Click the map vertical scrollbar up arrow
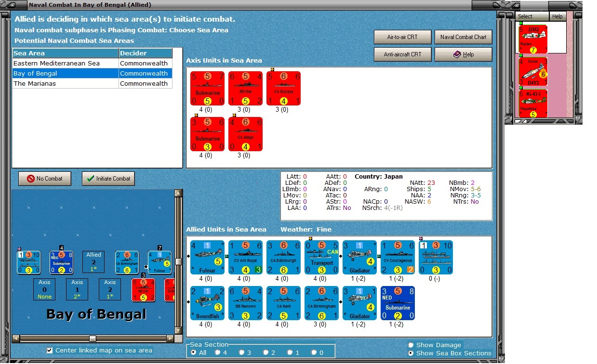 [179, 194]
